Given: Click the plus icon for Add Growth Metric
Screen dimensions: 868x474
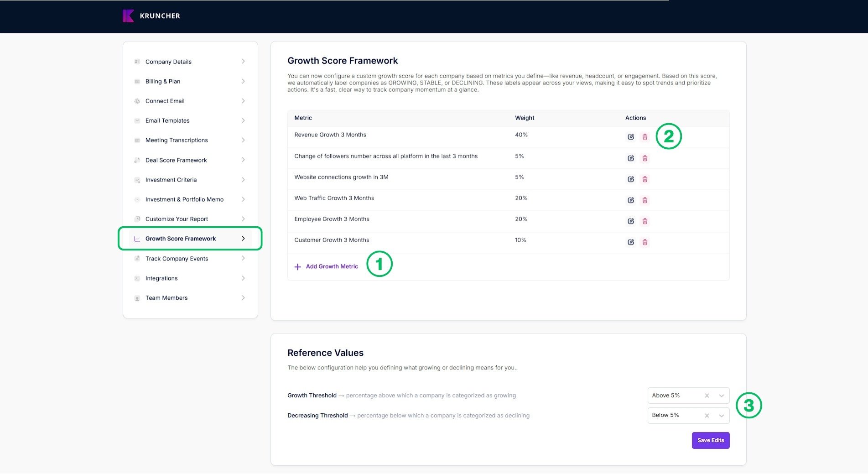Looking at the screenshot, I should (298, 267).
